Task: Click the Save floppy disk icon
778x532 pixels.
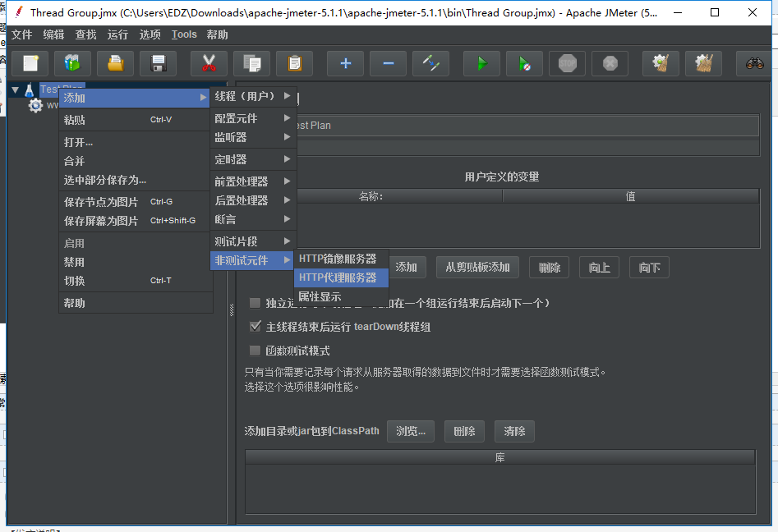Action: 159,63
